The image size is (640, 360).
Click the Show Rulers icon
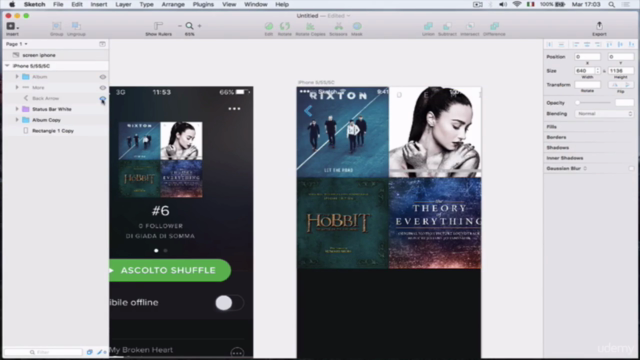point(158,26)
